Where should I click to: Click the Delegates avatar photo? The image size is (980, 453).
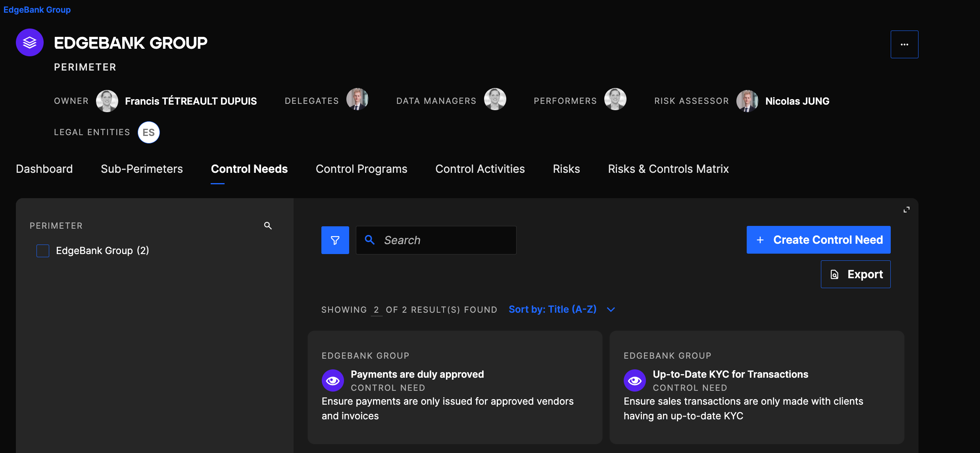coord(357,99)
